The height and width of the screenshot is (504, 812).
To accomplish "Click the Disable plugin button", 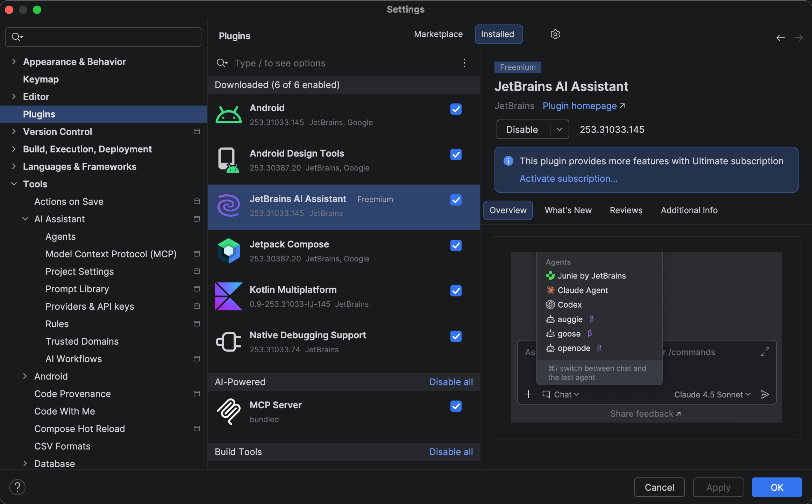I will coord(523,129).
